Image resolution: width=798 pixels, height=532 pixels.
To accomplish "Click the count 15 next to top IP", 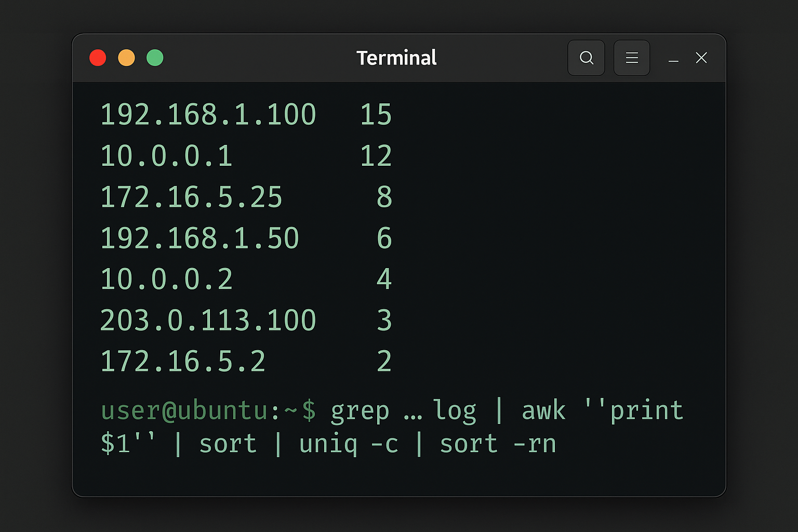I will [376, 114].
